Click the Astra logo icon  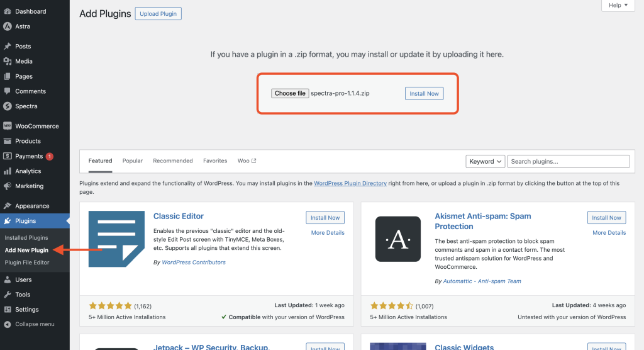coord(8,26)
